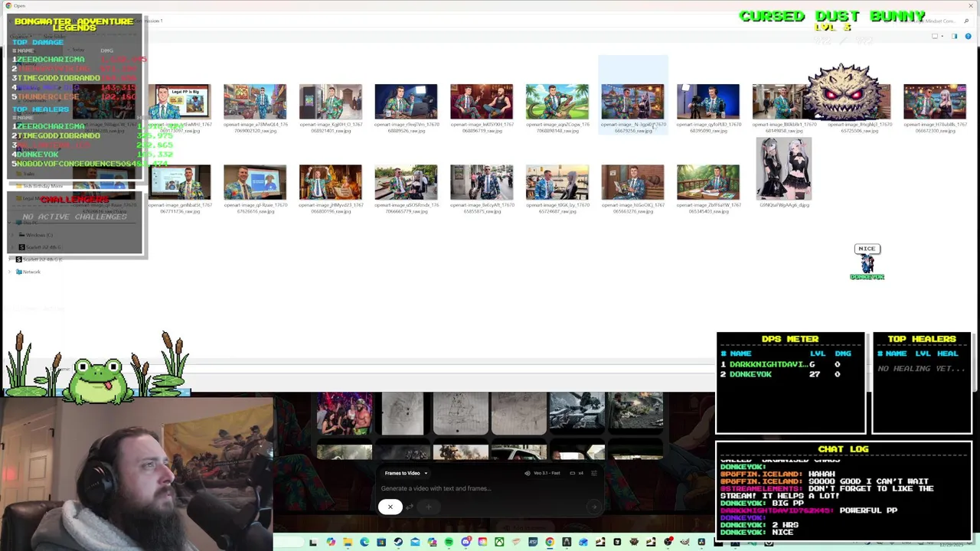This screenshot has height=551, width=980.
Task: Select file openart-image_H78ubBfs raw.jpg
Action: tap(935, 108)
